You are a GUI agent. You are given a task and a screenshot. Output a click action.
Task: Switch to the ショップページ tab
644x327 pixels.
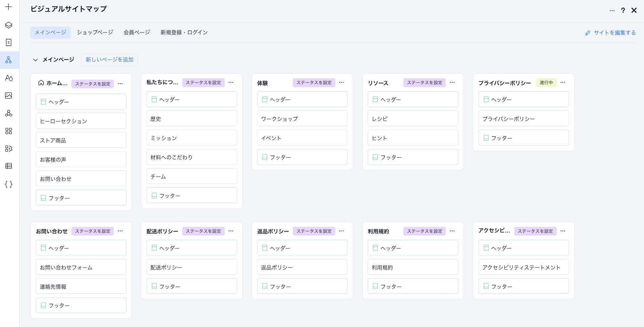pyautogui.click(x=95, y=33)
